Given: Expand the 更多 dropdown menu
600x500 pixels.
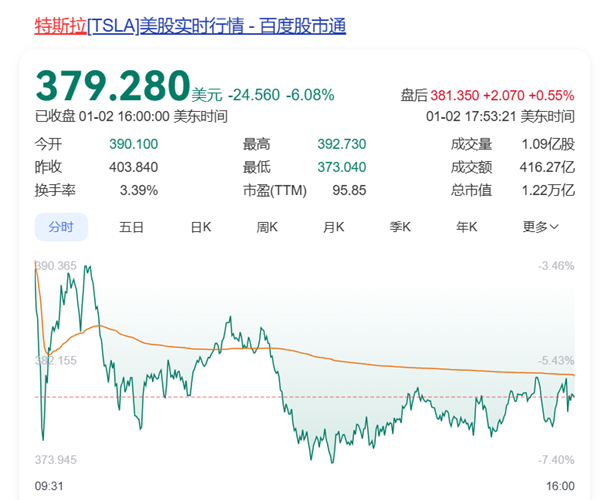Looking at the screenshot, I should 540,227.
